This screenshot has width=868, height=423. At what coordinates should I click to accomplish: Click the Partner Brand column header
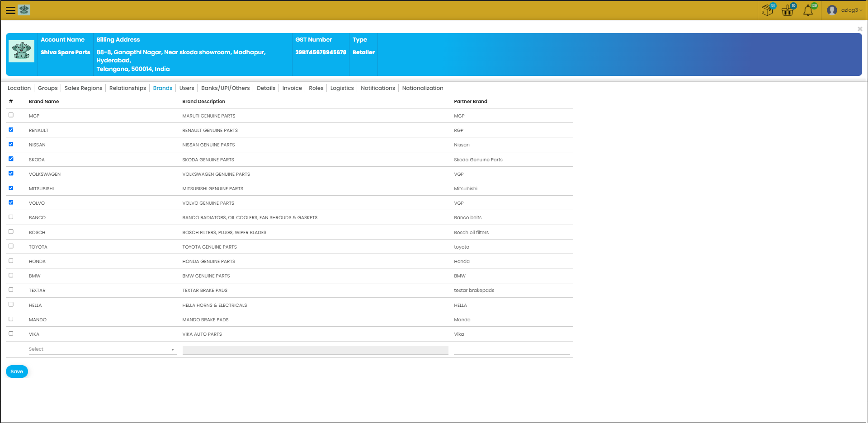(x=471, y=102)
